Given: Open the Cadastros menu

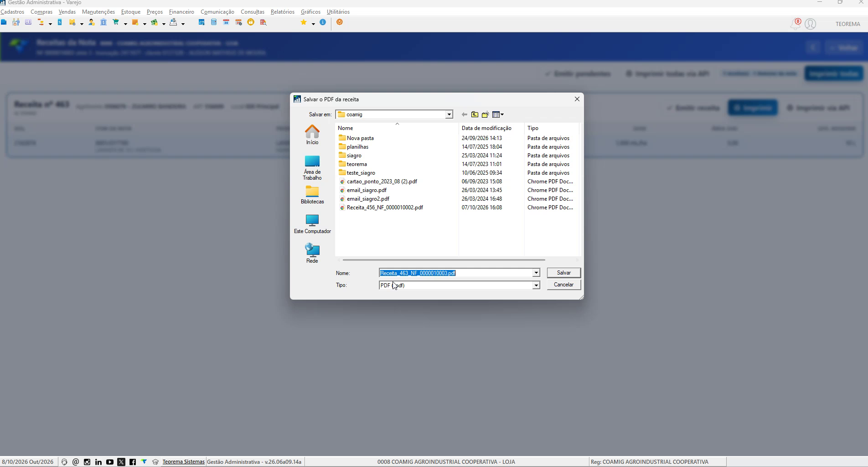Looking at the screenshot, I should 12,12.
